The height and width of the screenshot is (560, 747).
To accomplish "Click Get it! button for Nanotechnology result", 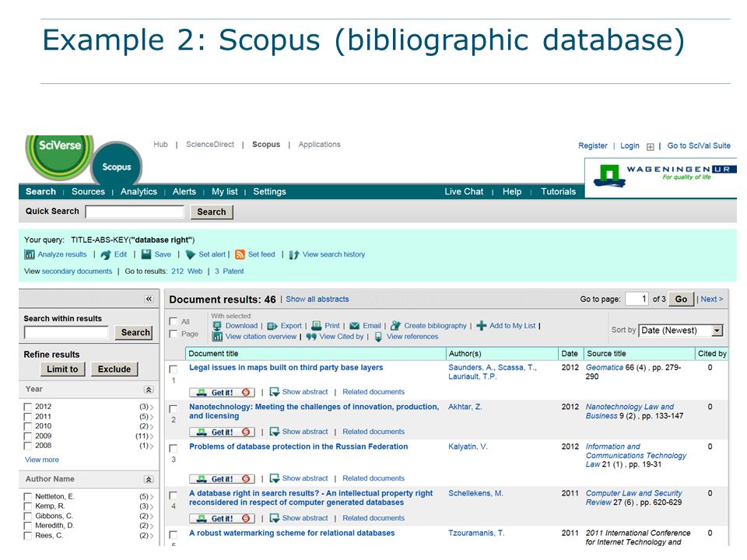I will click(x=222, y=432).
